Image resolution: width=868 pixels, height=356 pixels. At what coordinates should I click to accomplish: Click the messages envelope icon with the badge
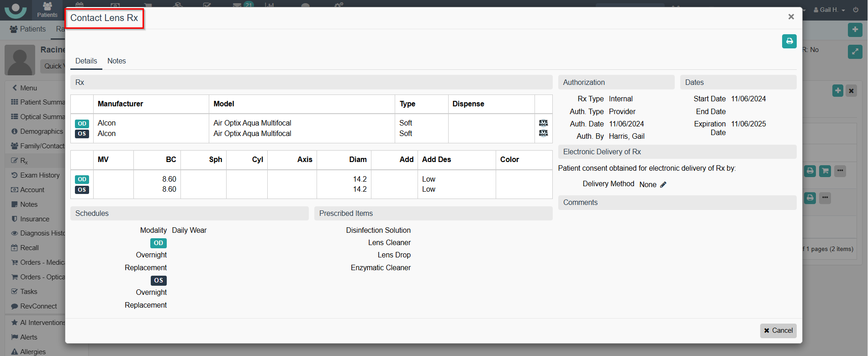(237, 6)
